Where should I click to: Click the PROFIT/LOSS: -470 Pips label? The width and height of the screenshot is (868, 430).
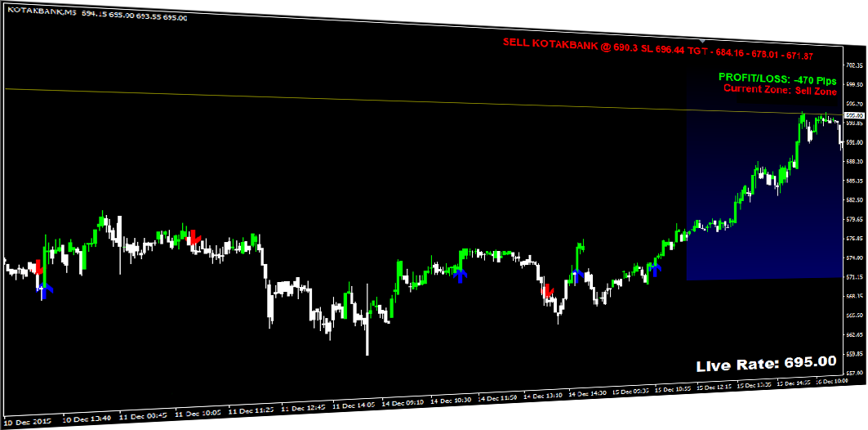coord(777,80)
